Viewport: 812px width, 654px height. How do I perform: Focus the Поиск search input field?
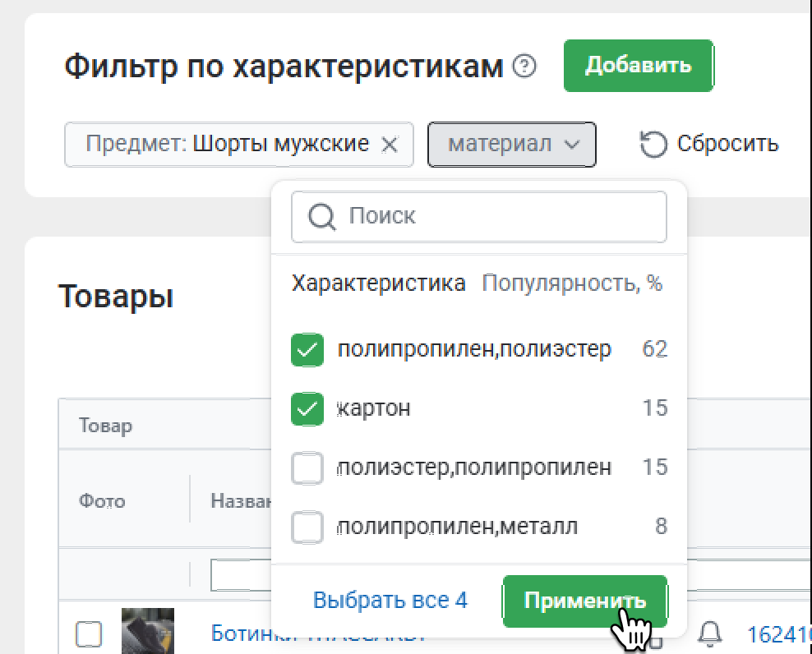(x=493, y=217)
